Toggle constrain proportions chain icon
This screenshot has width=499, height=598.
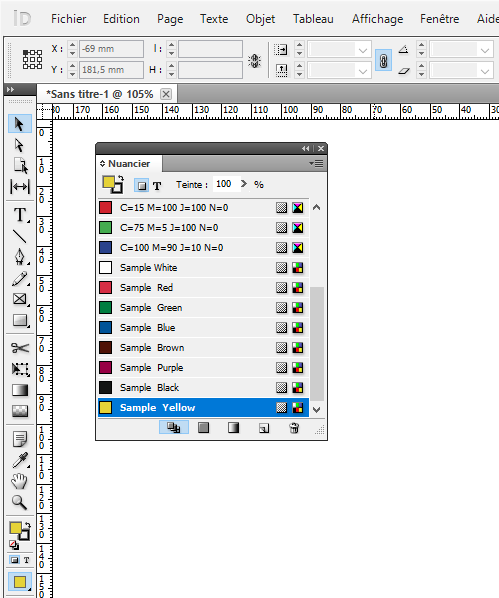point(383,60)
